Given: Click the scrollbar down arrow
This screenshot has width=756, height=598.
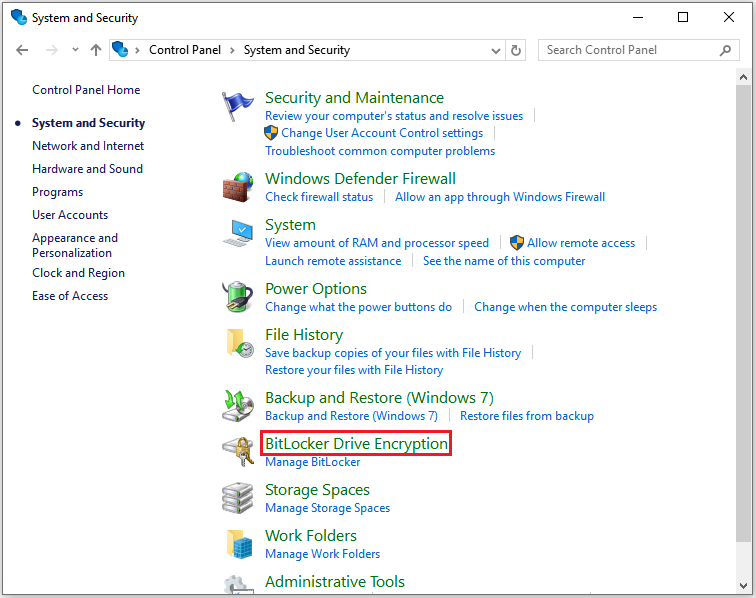Looking at the screenshot, I should pos(743,586).
